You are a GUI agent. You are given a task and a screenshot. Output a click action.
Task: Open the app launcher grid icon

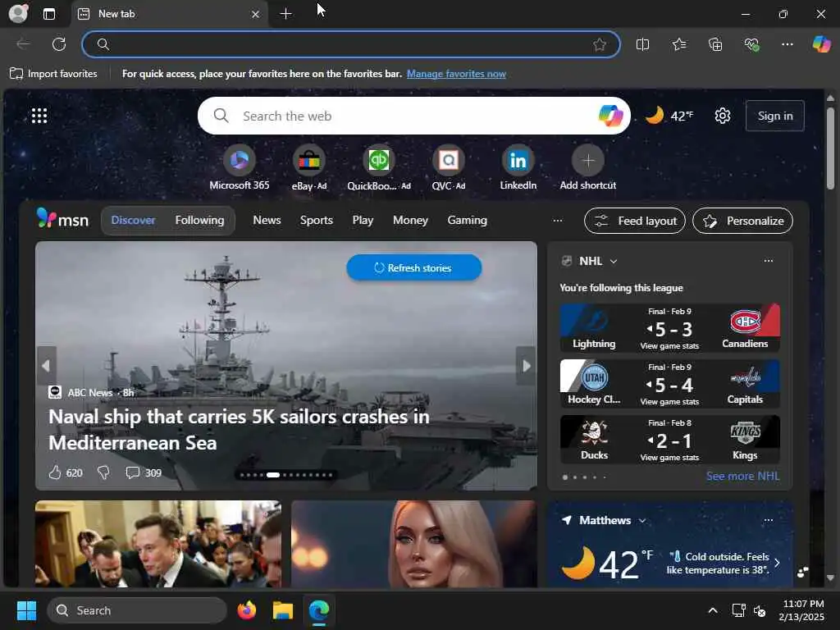[39, 116]
